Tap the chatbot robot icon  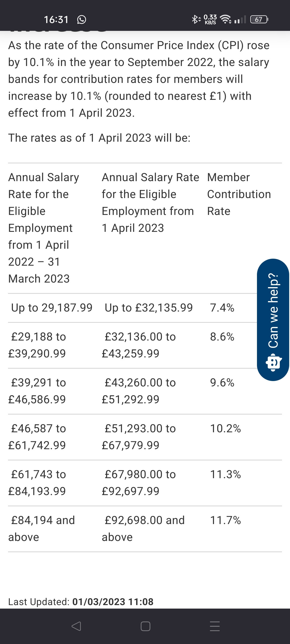click(273, 362)
